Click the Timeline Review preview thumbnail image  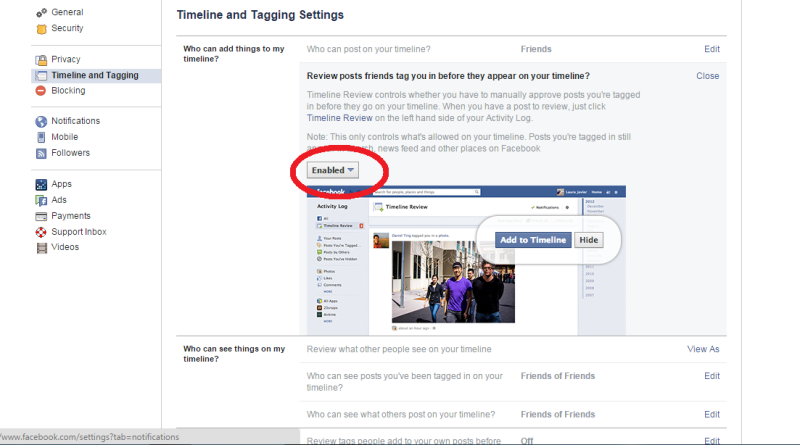coord(466,260)
